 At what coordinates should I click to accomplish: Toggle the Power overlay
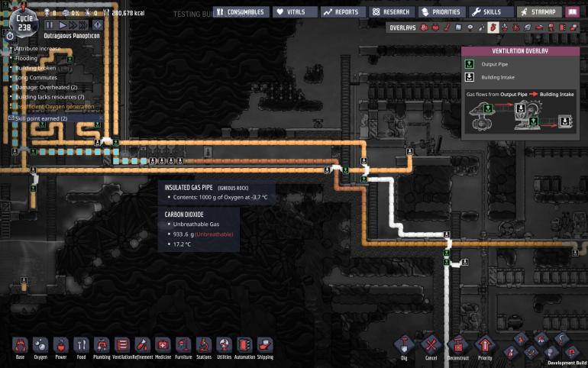435,27
